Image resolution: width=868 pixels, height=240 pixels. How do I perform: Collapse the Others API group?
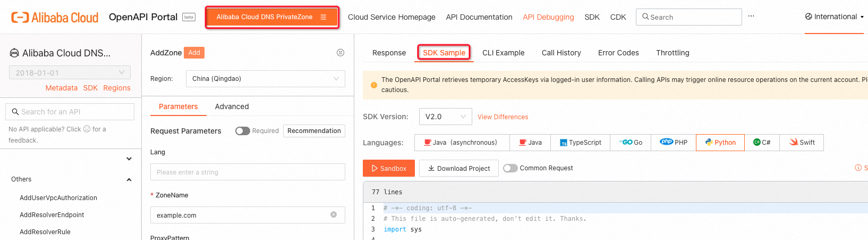tap(129, 180)
